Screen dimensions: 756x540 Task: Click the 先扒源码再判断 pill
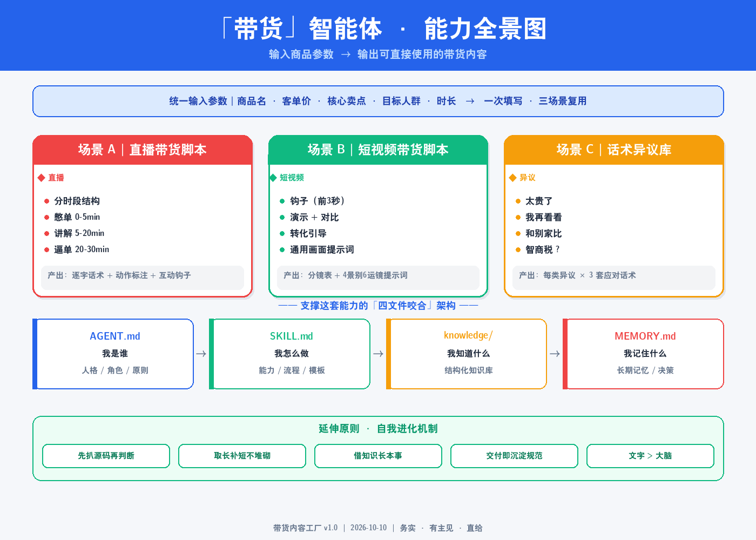tap(106, 456)
